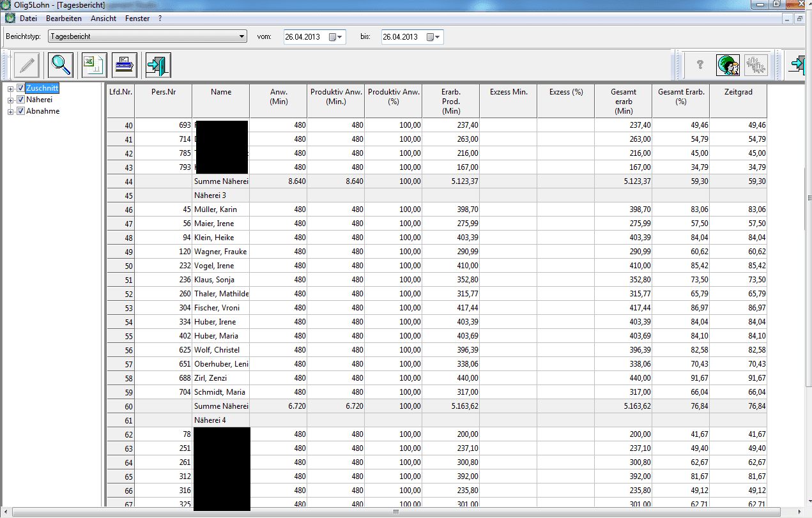
Task: Click the Excel export toolbar icon
Action: (x=94, y=65)
